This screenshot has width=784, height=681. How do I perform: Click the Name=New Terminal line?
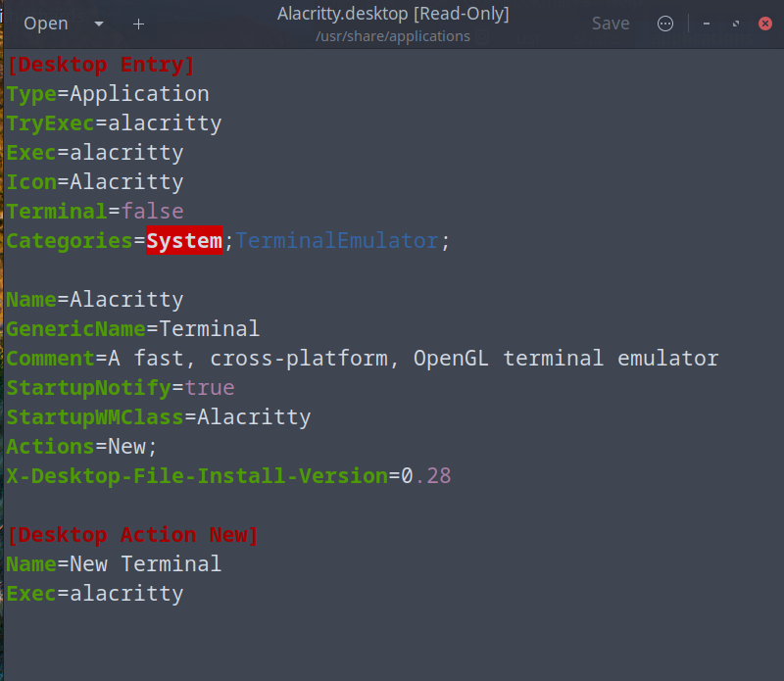114,564
